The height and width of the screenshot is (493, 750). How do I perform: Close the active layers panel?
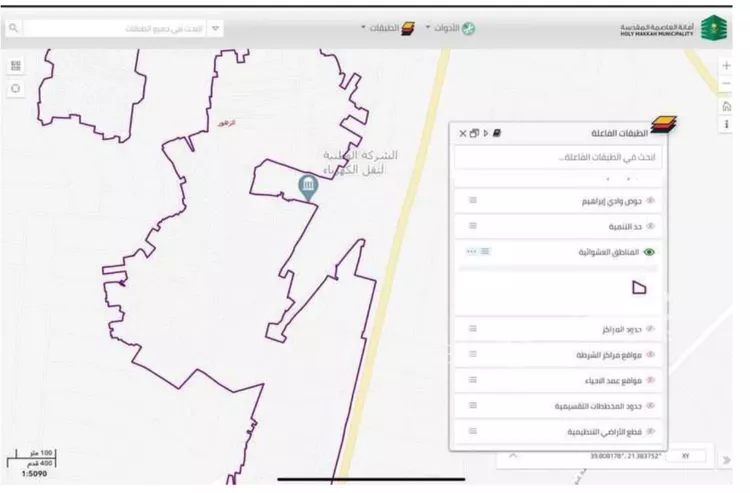pyautogui.click(x=463, y=133)
